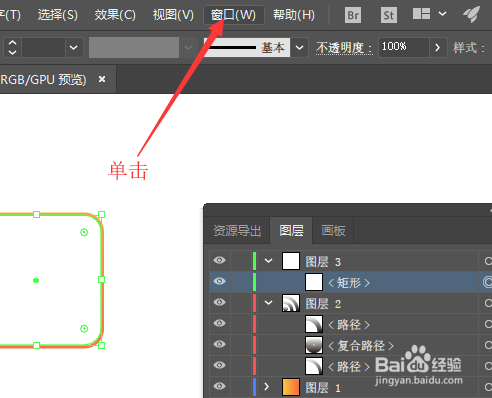
Task: Open the stroke weight dropdown
Action: click(x=74, y=47)
